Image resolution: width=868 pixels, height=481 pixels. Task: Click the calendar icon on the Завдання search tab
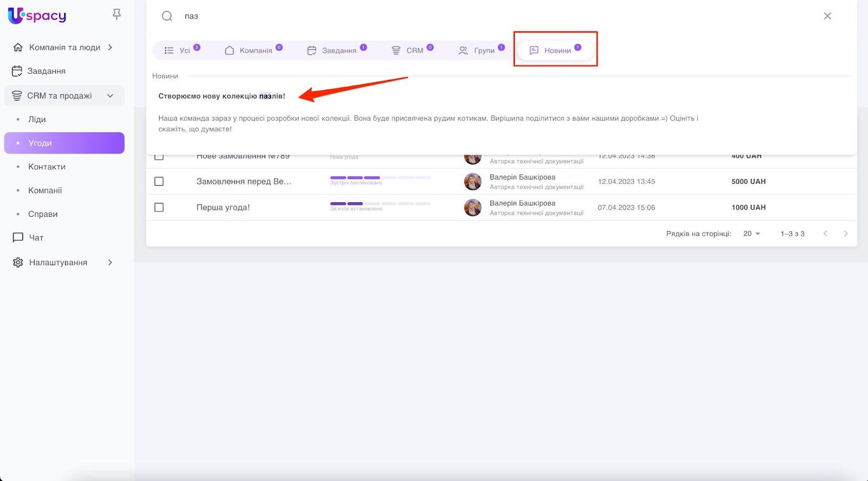click(312, 50)
